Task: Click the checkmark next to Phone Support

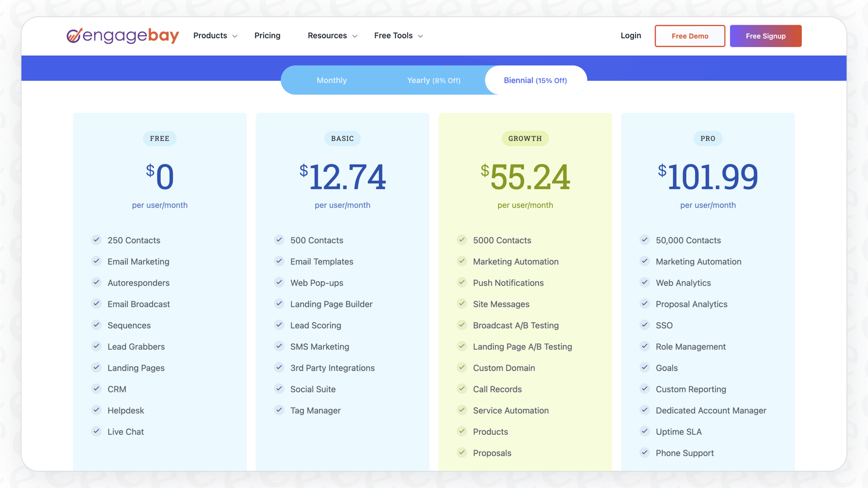Action: click(644, 452)
